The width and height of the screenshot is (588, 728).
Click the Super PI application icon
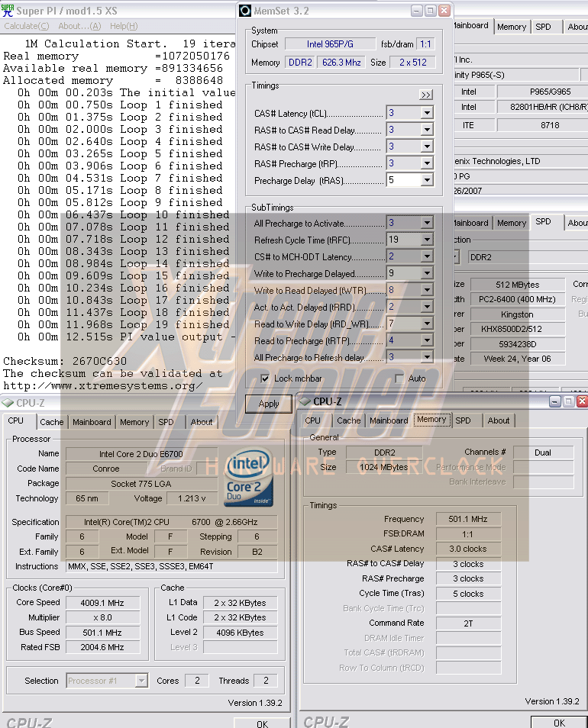click(x=8, y=10)
